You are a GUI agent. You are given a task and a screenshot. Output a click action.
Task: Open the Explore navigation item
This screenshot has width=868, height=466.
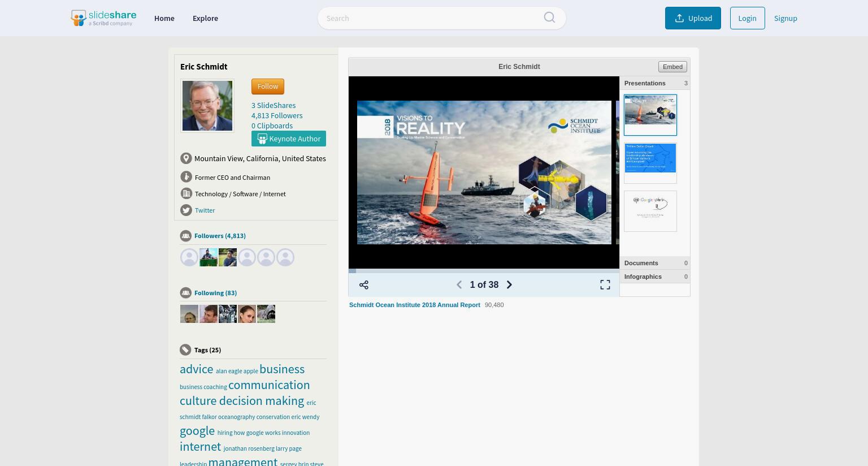point(205,18)
